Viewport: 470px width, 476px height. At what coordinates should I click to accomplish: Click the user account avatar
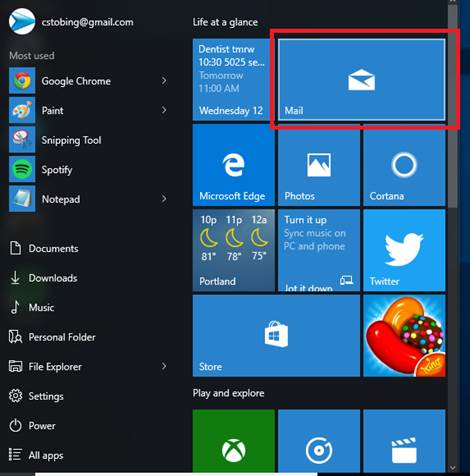[22, 22]
